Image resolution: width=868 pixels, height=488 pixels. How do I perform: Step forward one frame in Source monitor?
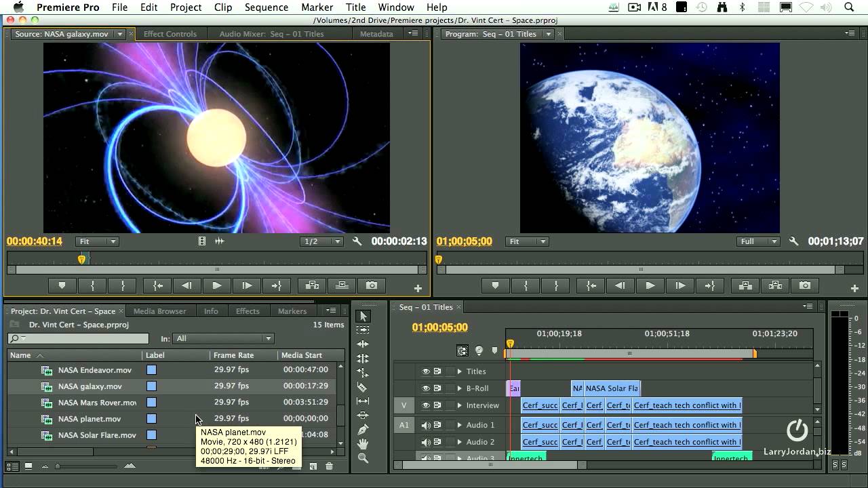point(247,285)
